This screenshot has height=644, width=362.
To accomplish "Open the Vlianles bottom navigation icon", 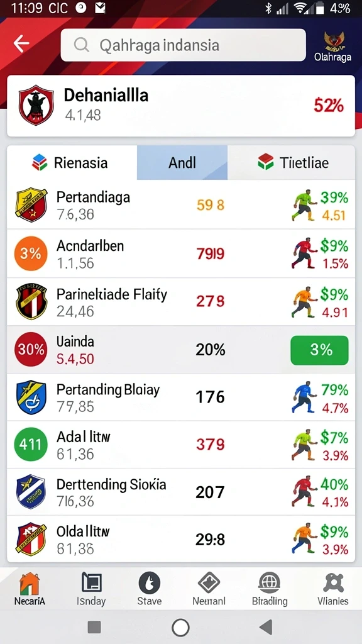I will point(333,583).
